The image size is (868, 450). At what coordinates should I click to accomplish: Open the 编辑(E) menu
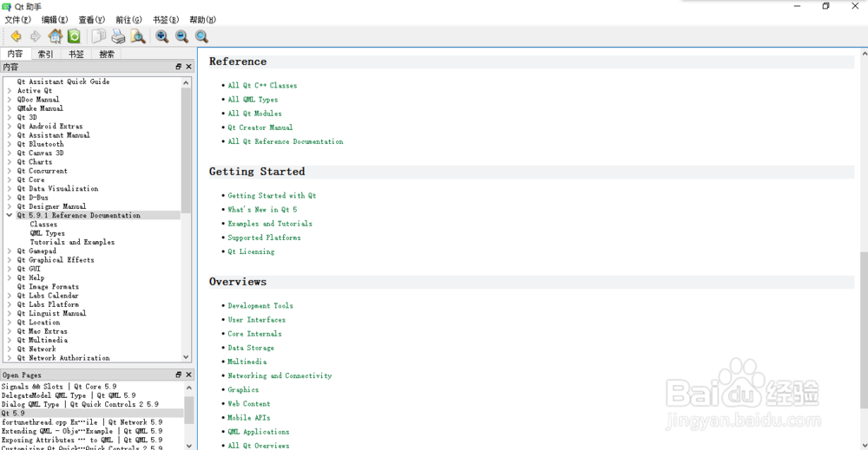55,20
